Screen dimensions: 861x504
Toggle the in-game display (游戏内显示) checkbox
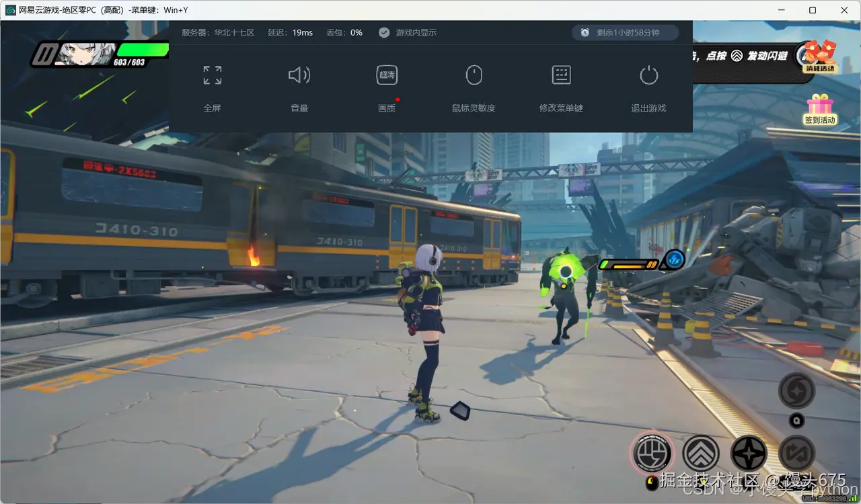click(x=384, y=32)
